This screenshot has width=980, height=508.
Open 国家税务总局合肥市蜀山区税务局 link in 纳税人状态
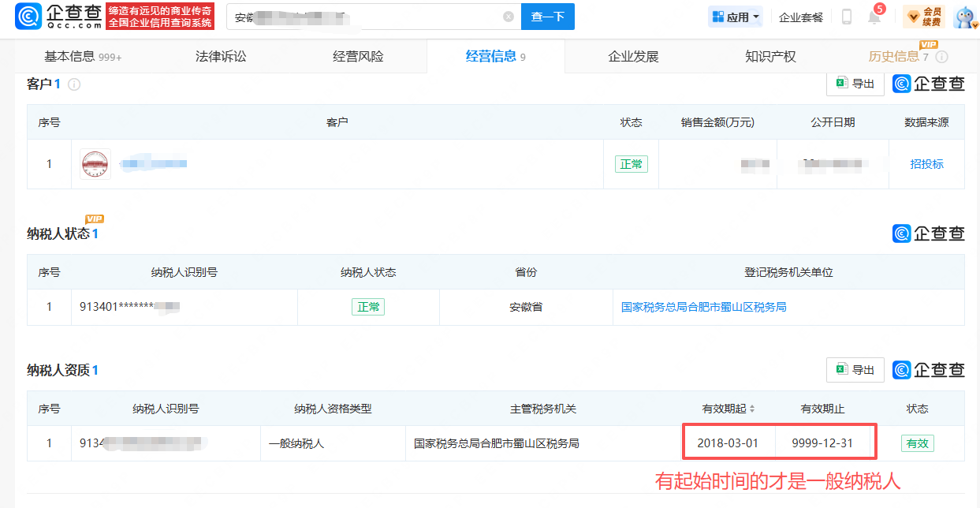[703, 307]
